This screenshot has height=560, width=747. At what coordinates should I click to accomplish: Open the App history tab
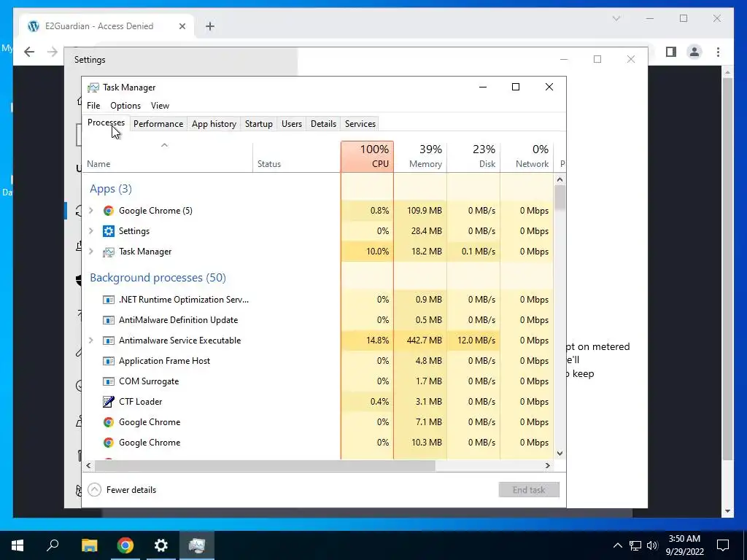point(214,124)
